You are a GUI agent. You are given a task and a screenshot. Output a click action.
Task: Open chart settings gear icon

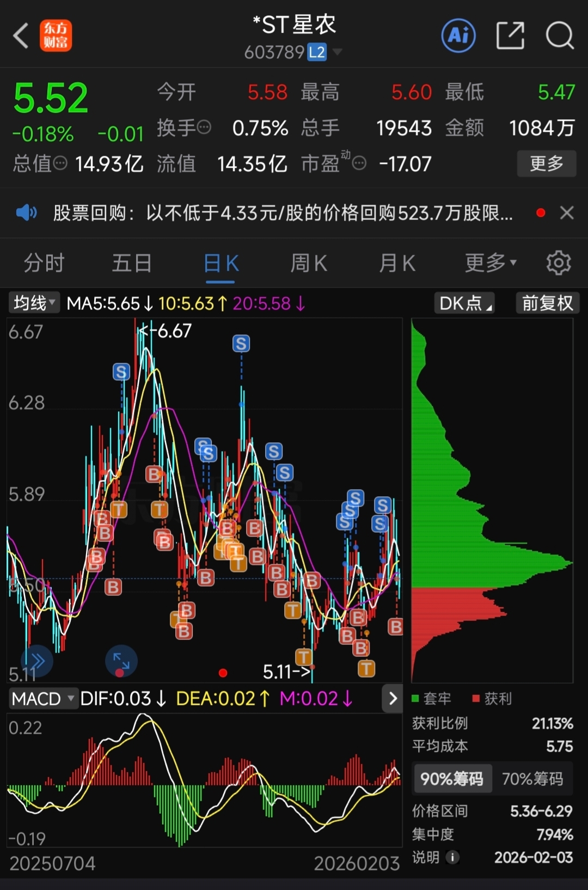559,263
